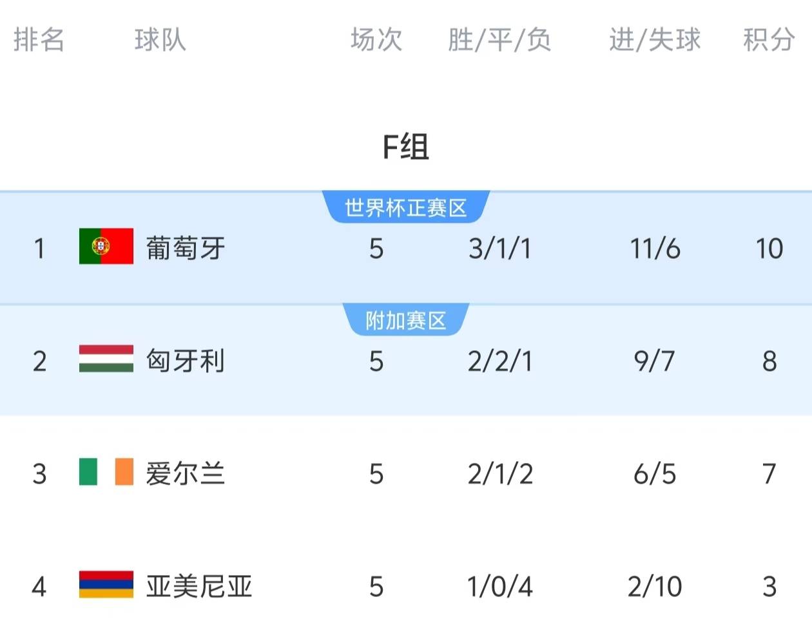This screenshot has height=644, width=812.
Task: Click the Hungary flag icon
Action: pos(106,359)
